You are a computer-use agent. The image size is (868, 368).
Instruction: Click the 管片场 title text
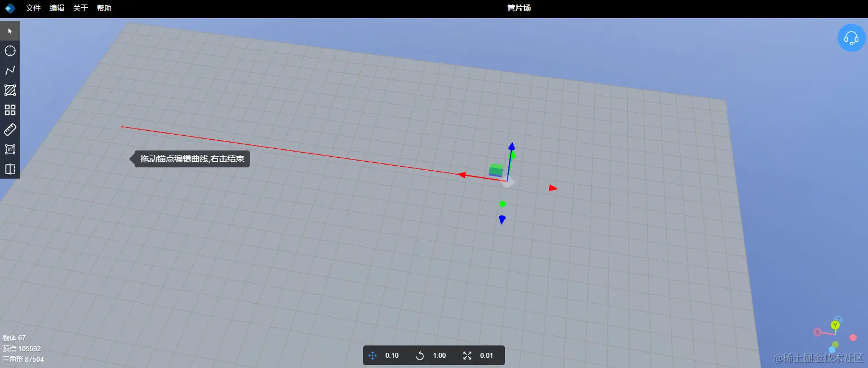tap(519, 8)
